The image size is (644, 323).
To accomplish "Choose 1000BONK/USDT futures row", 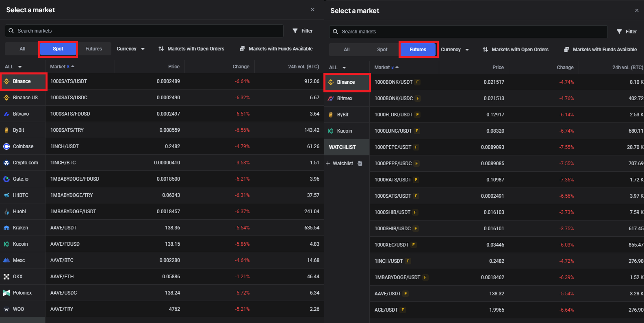I will pyautogui.click(x=507, y=82).
